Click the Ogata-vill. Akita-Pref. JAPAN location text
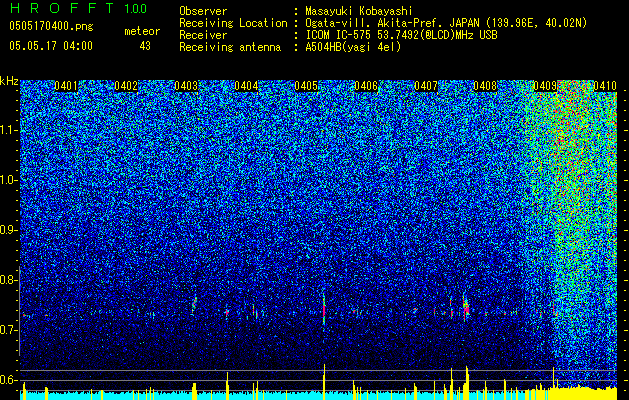Image resolution: width=629 pixels, height=400 pixels. (446, 23)
